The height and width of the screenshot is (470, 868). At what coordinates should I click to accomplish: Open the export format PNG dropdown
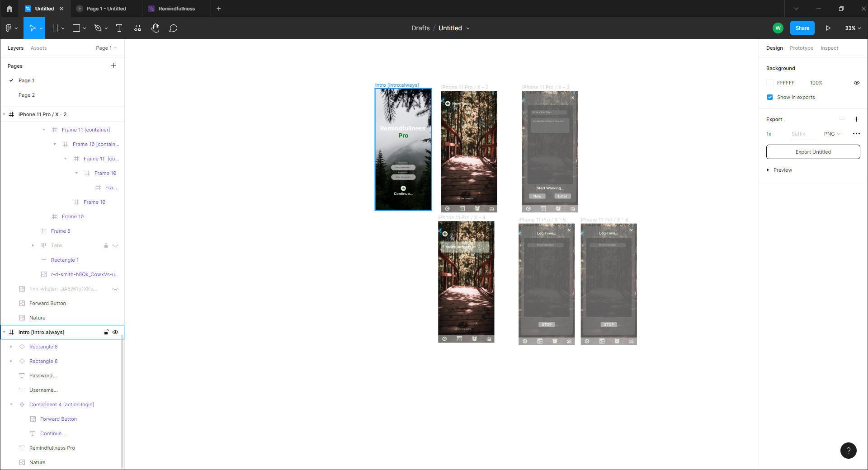coord(832,134)
